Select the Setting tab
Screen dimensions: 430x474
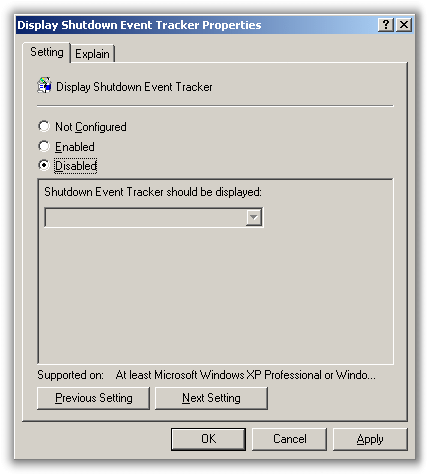click(x=47, y=52)
